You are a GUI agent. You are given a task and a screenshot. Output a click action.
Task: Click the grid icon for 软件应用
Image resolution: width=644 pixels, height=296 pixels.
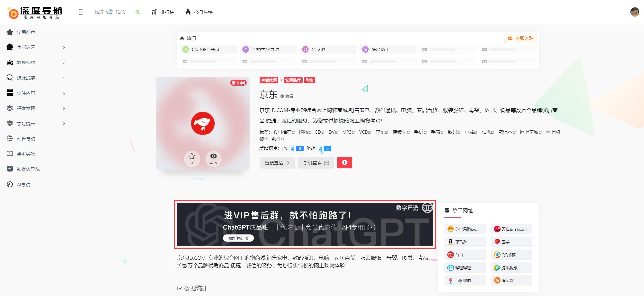coord(10,93)
